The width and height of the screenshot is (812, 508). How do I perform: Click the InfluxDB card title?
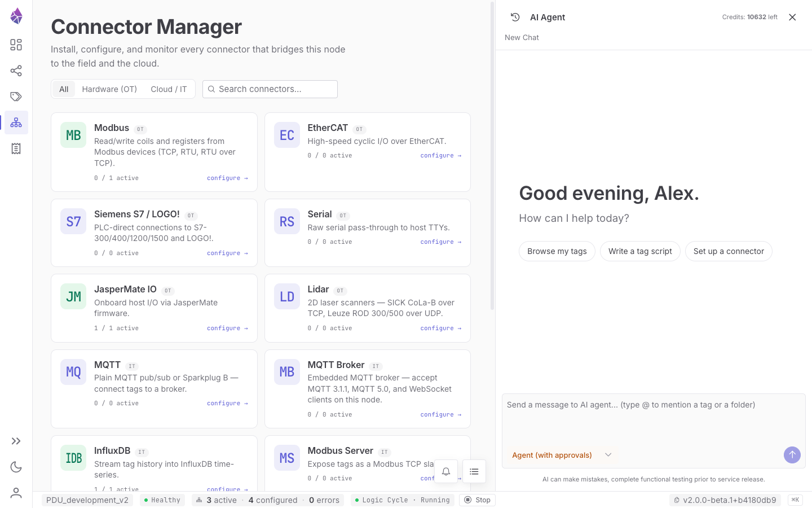(x=112, y=450)
